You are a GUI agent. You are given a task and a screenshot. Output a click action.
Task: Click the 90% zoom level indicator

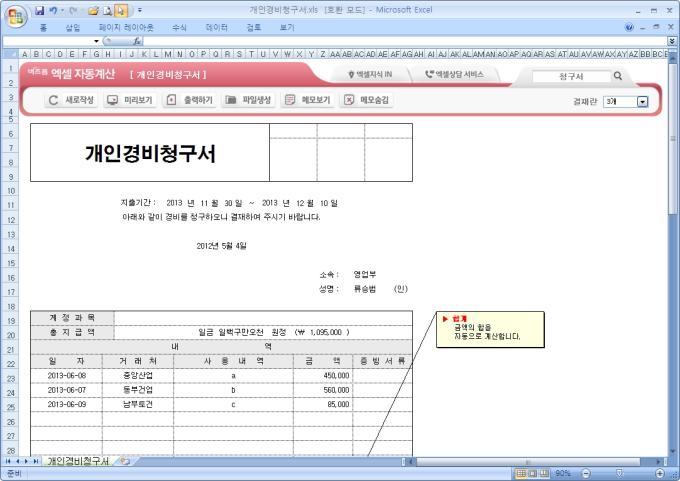coord(563,473)
